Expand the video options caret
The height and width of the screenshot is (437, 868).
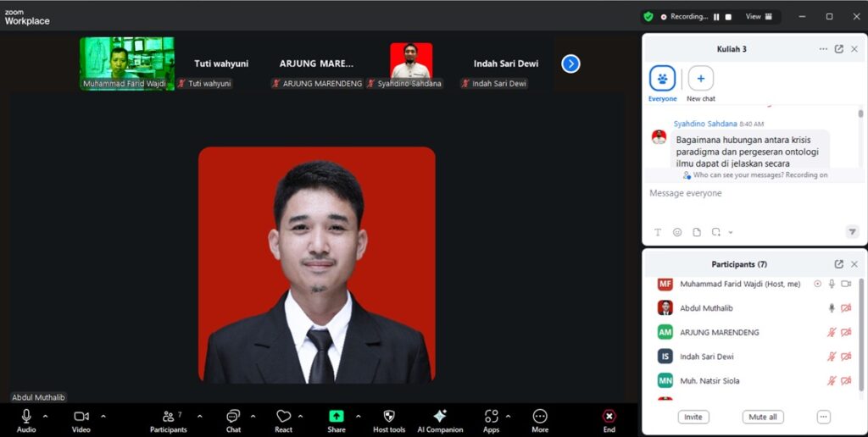pos(103,416)
